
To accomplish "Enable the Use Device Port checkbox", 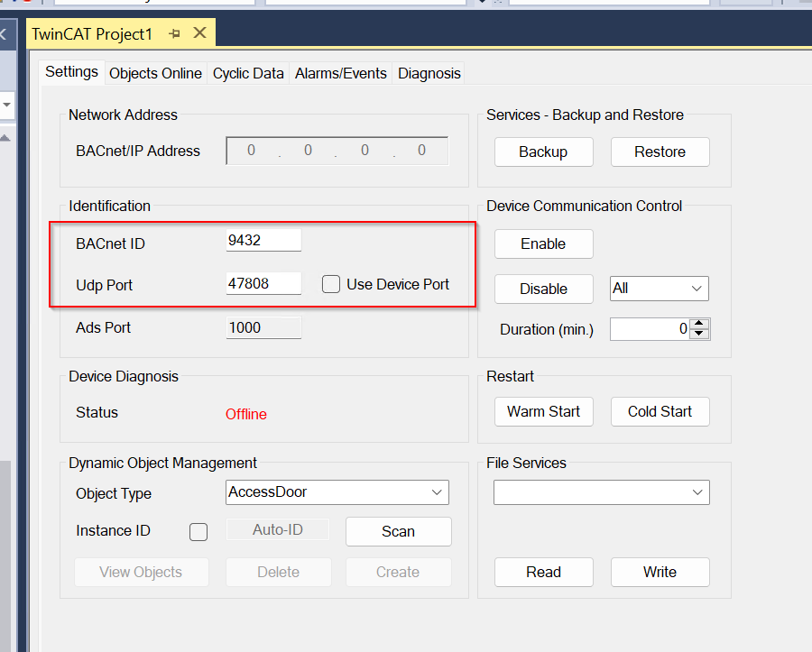I will [331, 284].
